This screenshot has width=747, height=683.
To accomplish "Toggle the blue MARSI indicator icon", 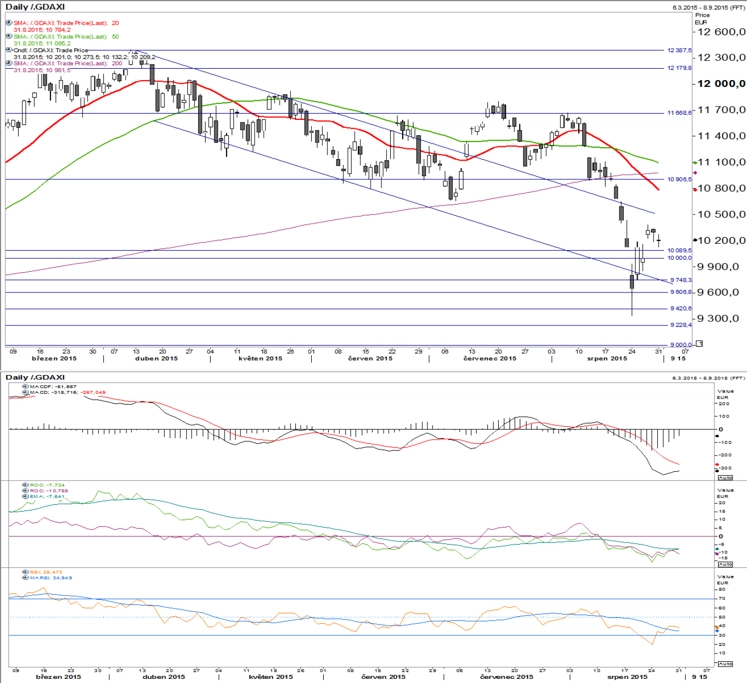I will point(26,578).
